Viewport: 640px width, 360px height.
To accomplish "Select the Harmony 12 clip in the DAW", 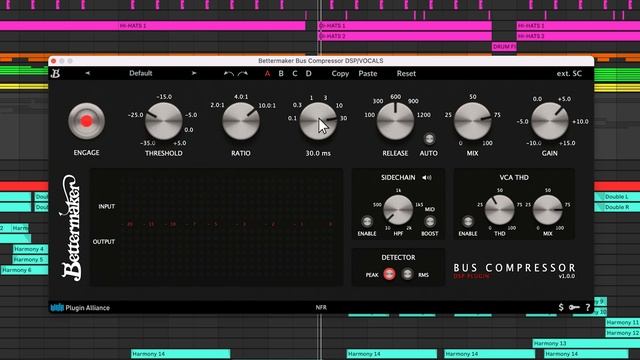I will coord(622,333).
